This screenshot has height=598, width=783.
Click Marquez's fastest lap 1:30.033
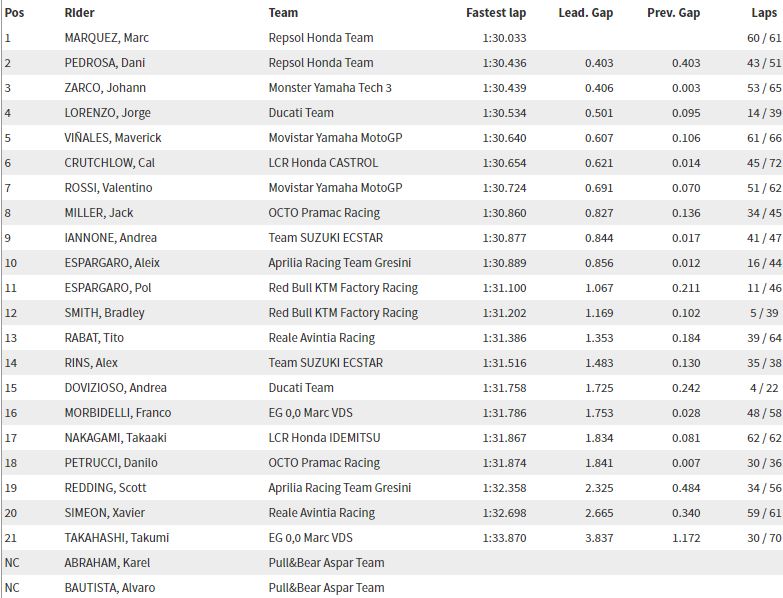[504, 38]
